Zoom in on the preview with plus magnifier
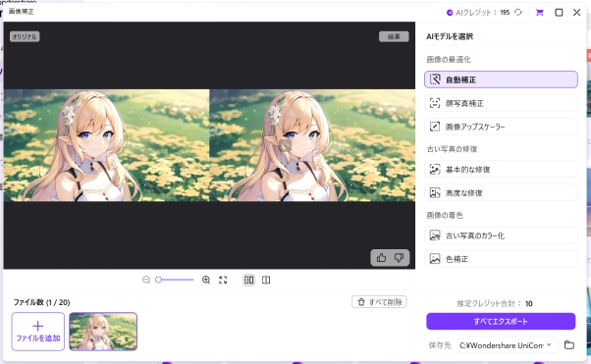The image size is (591, 364). 206,280
